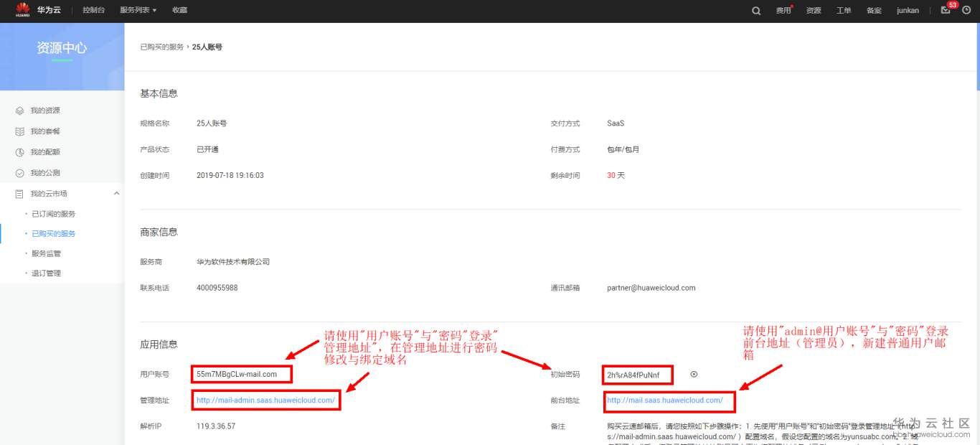The image size is (980, 445).
Task: Click the 应用信息 section heading
Action: (x=159, y=345)
